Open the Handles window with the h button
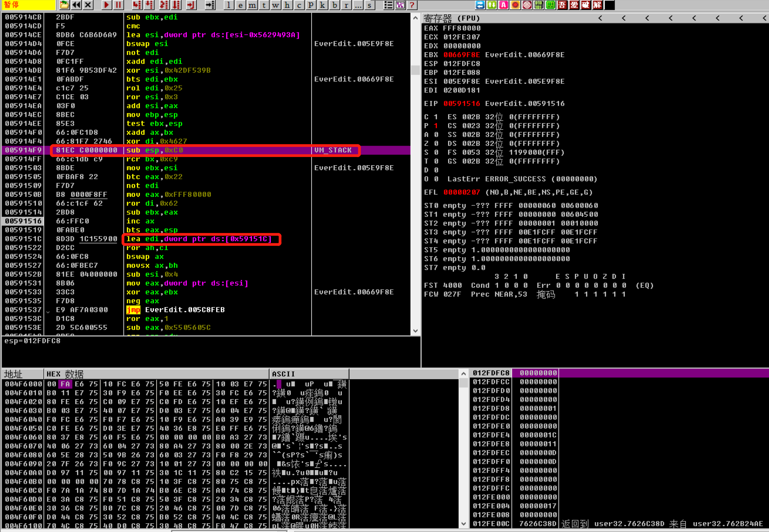The height and width of the screenshot is (532, 769). click(287, 5)
